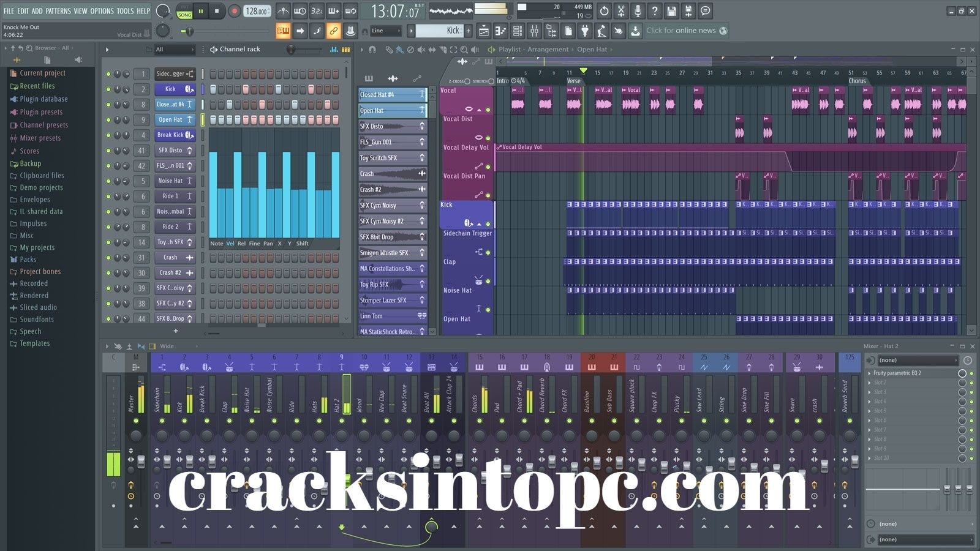Image resolution: width=980 pixels, height=551 pixels.
Task: Open the EDIT menu
Action: pyautogui.click(x=23, y=11)
